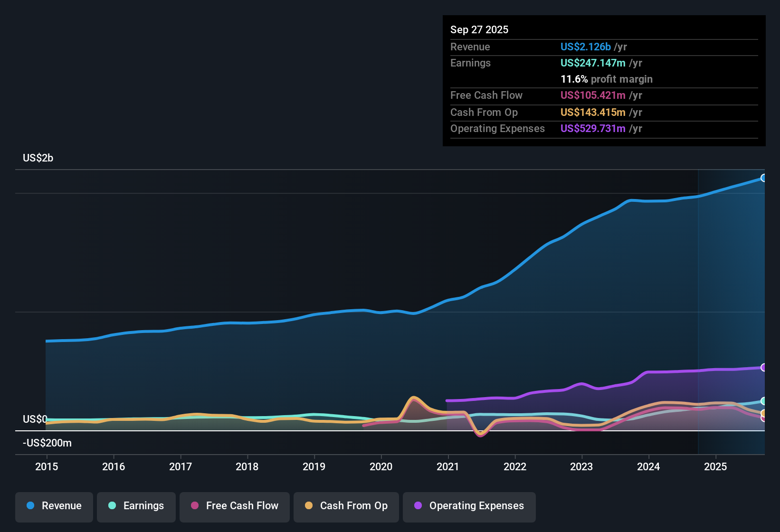This screenshot has width=780, height=532.
Task: Click the purple Operating Expenses legend dot
Action: (418, 506)
